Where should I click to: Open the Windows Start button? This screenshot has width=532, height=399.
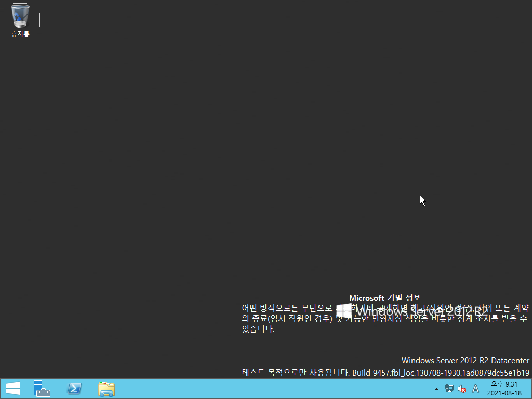(13, 389)
